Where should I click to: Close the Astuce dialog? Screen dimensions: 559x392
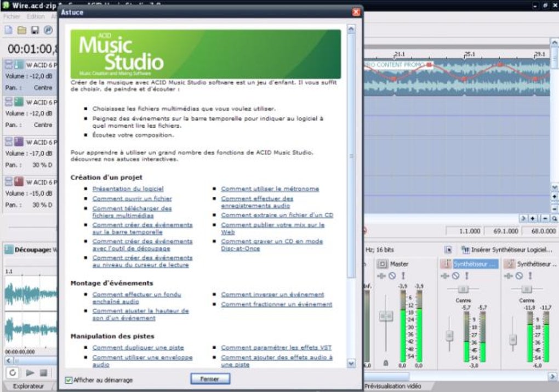click(x=356, y=12)
